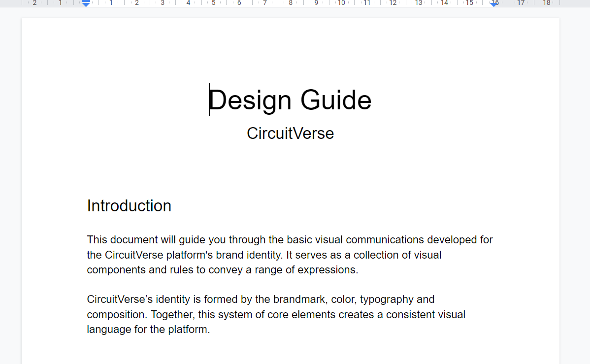Click the right indent marker on the ruler
The width and height of the screenshot is (590, 364).
click(x=494, y=4)
